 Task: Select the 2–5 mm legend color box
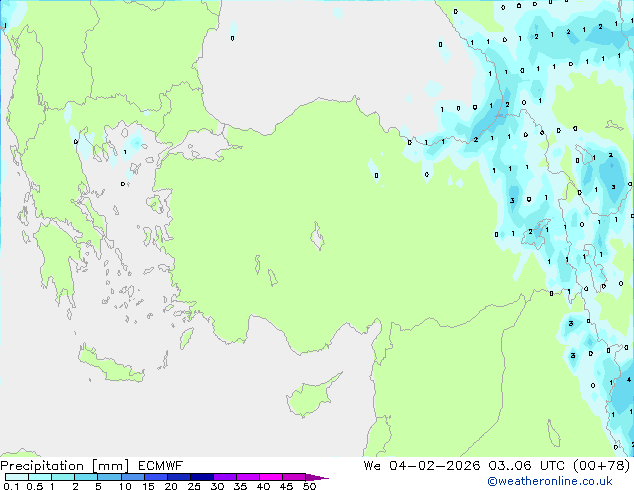click(86, 477)
